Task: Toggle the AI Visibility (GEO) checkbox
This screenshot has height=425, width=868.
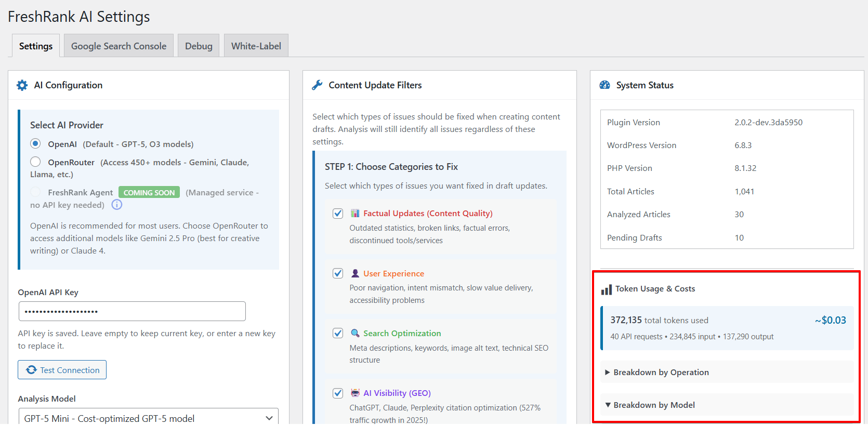Action: [x=338, y=393]
